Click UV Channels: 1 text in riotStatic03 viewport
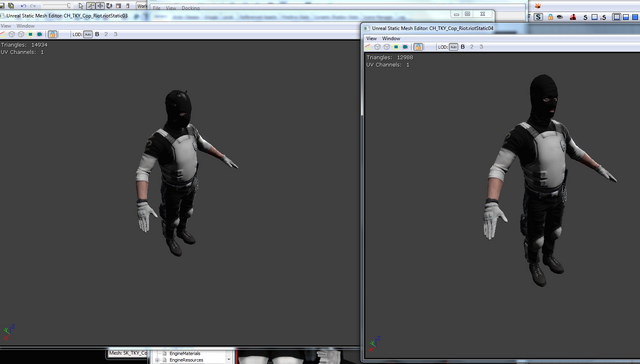640x364 pixels. [22, 52]
